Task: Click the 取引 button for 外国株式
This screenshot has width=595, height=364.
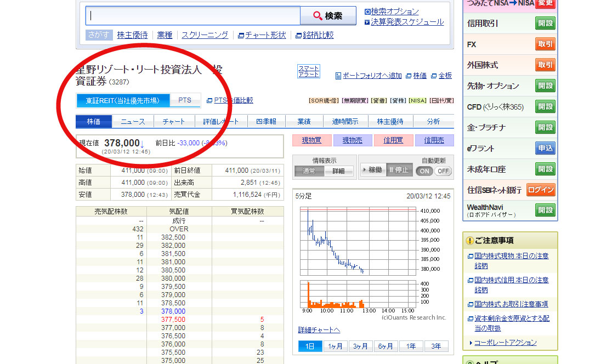Action: 545,65
